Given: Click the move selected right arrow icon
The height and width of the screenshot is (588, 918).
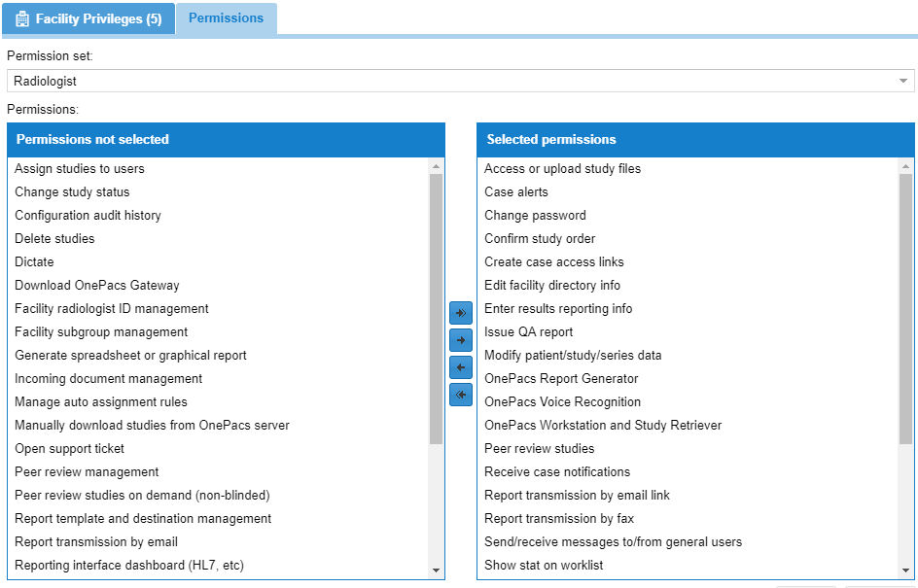Looking at the screenshot, I should [x=461, y=340].
